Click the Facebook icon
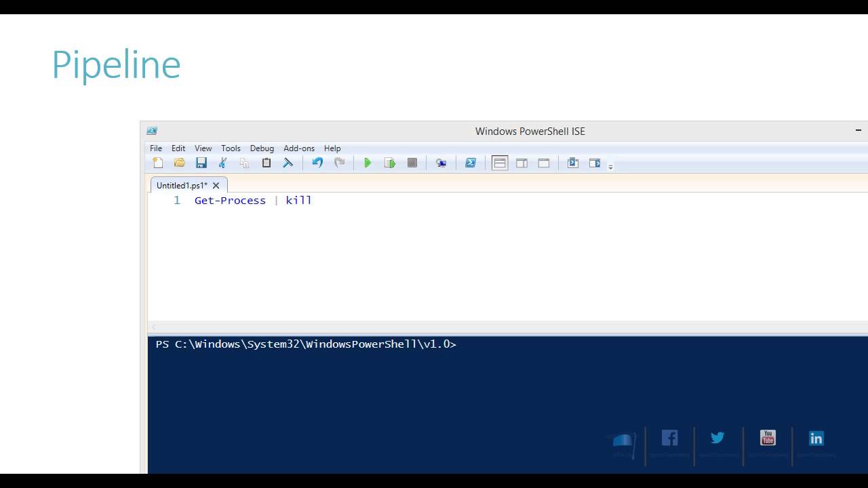 669,438
